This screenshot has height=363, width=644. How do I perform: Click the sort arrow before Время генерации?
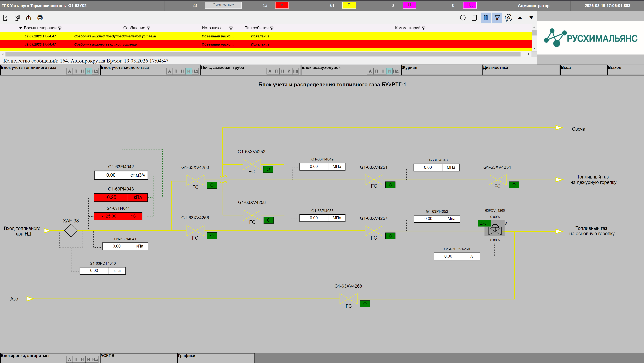tap(20, 28)
